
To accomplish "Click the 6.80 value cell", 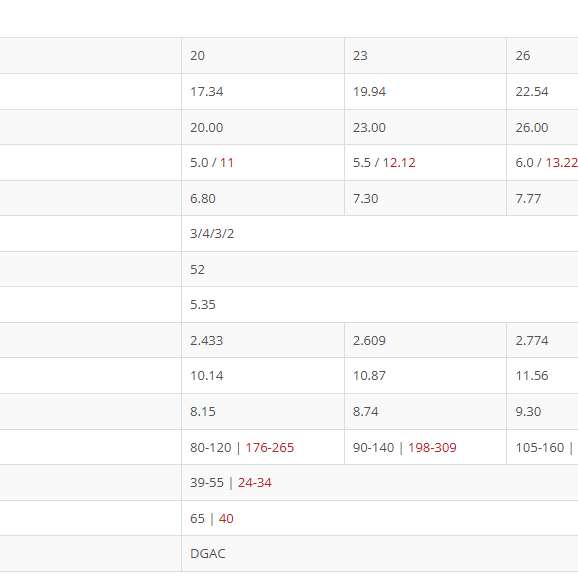I will (x=263, y=198).
